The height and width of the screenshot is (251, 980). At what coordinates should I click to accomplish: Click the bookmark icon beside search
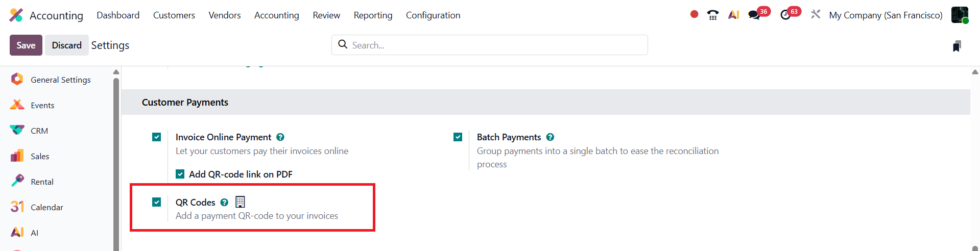click(x=957, y=46)
